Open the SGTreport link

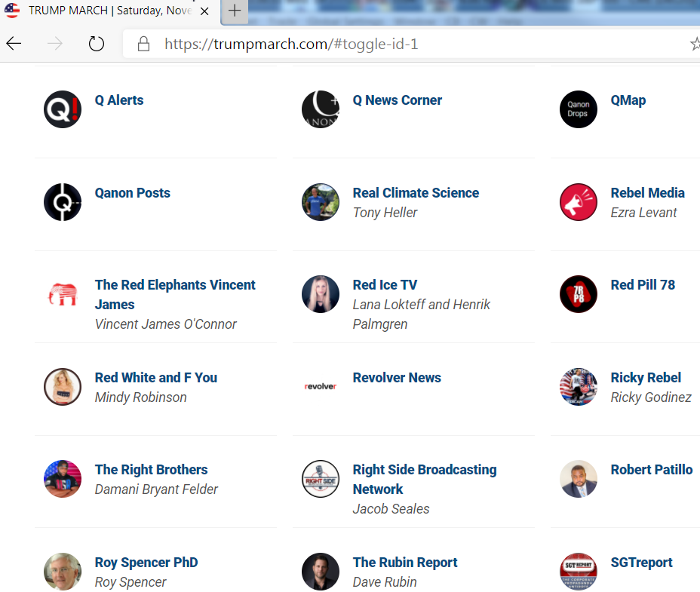pos(641,563)
